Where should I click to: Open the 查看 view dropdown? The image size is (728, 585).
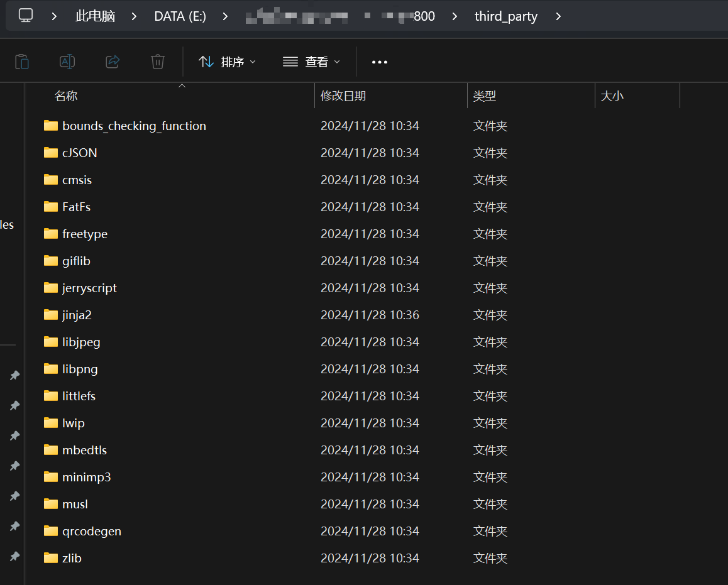click(312, 62)
